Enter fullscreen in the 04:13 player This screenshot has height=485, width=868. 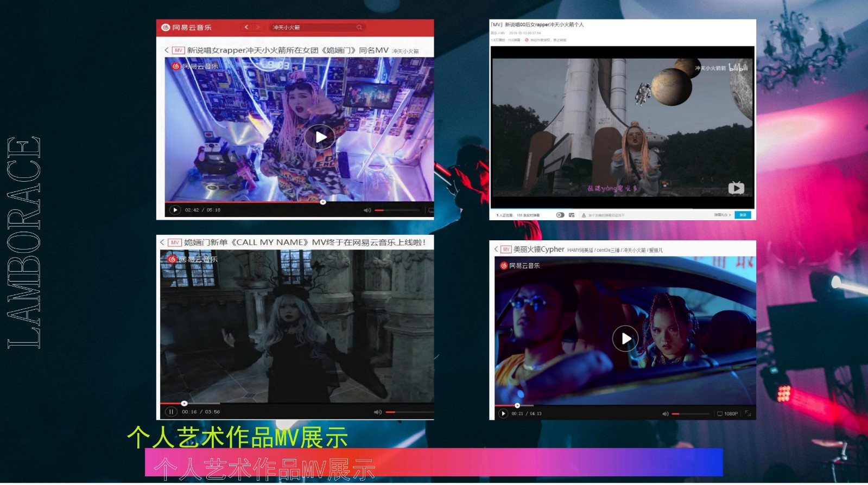748,413
